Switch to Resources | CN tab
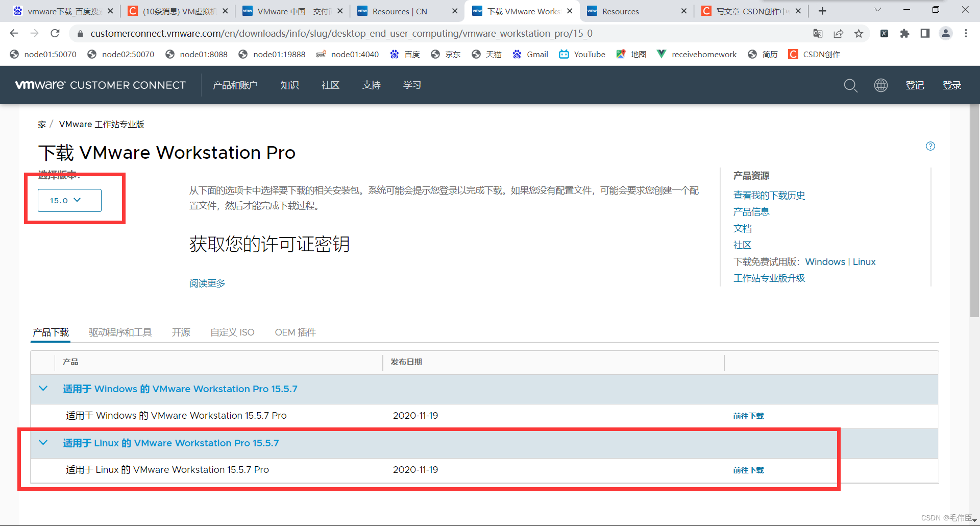The height and width of the screenshot is (526, 980). click(x=407, y=11)
